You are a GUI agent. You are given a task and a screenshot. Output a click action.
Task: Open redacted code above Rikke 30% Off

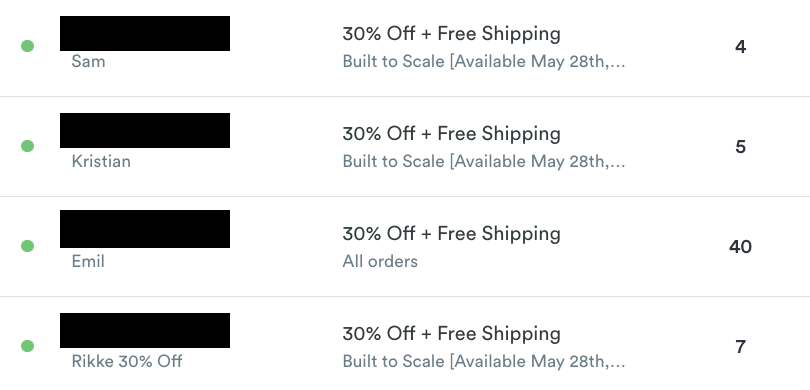tap(145, 330)
